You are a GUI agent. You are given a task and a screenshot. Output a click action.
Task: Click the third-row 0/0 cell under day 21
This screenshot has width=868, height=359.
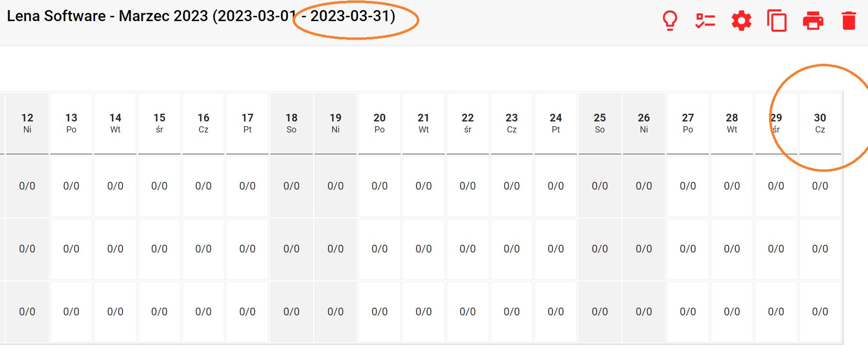[424, 311]
